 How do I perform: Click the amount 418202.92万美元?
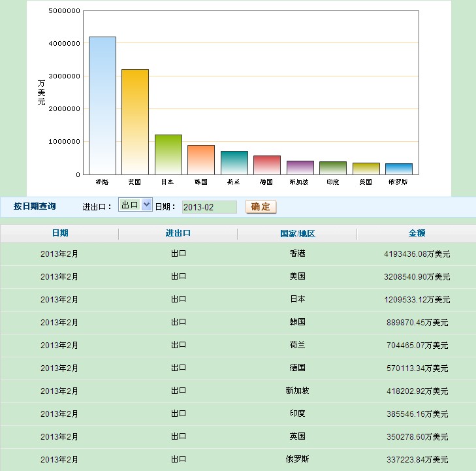pos(417,391)
